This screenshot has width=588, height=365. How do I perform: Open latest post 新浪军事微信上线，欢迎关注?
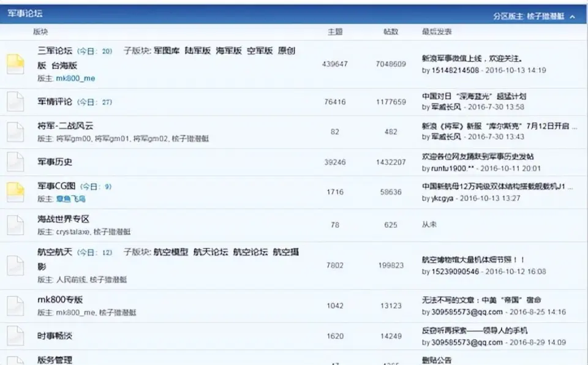472,59
